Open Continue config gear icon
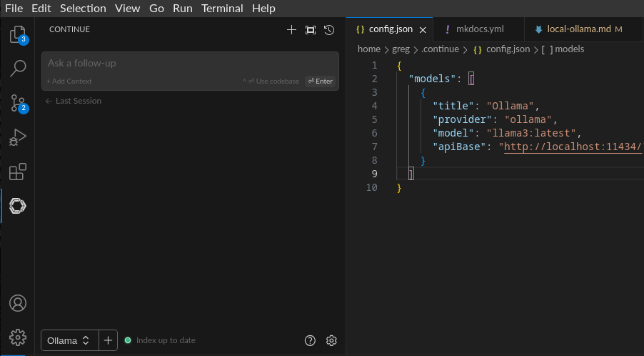This screenshot has height=356, width=644. tap(331, 340)
